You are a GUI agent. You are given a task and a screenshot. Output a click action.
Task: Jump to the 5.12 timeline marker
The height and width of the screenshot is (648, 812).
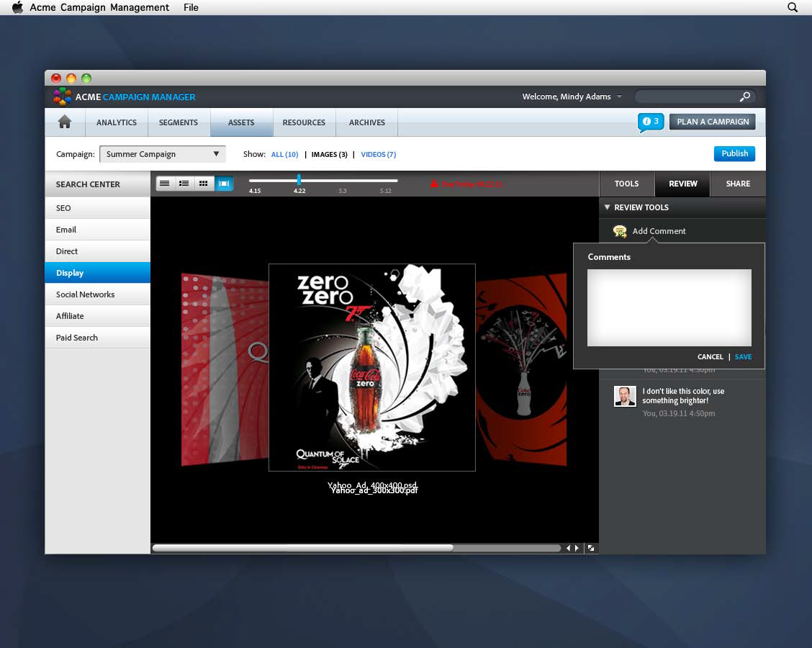[385, 191]
